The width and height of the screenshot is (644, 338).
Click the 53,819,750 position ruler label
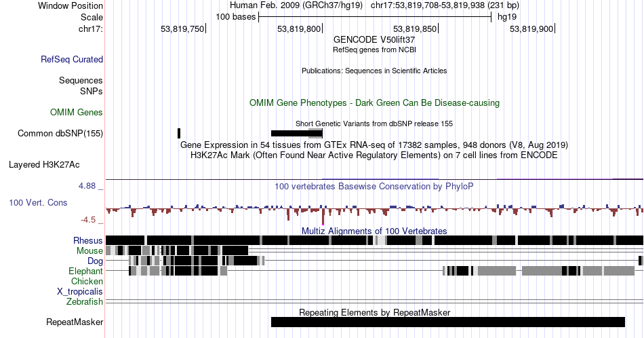182,29
